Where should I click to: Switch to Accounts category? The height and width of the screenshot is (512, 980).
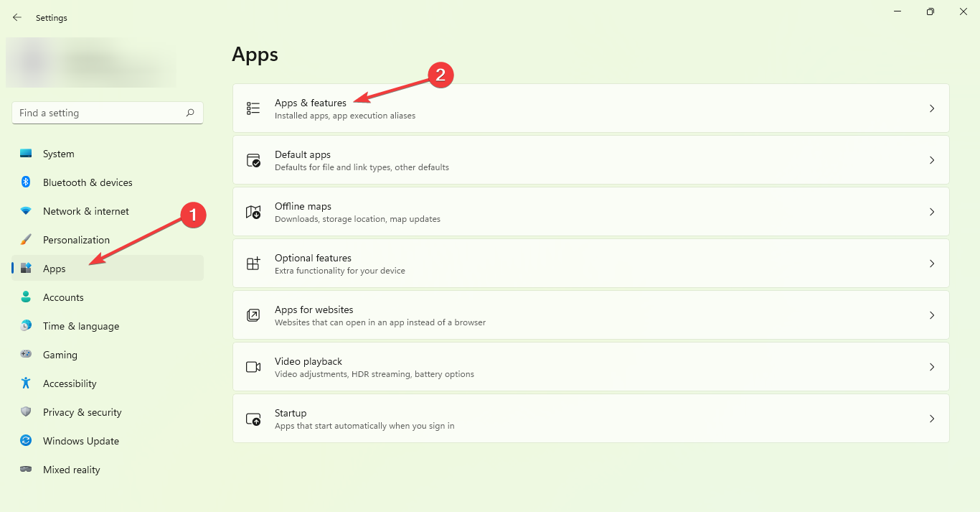point(108,297)
